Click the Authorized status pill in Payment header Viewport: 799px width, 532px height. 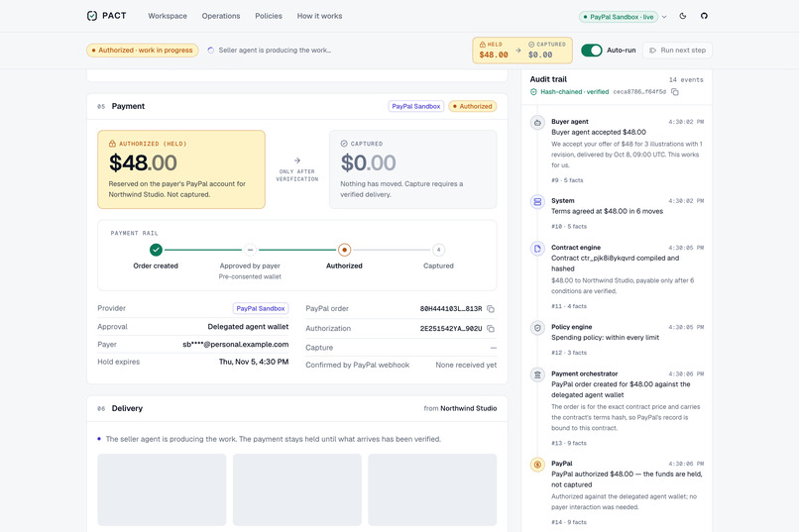[473, 106]
